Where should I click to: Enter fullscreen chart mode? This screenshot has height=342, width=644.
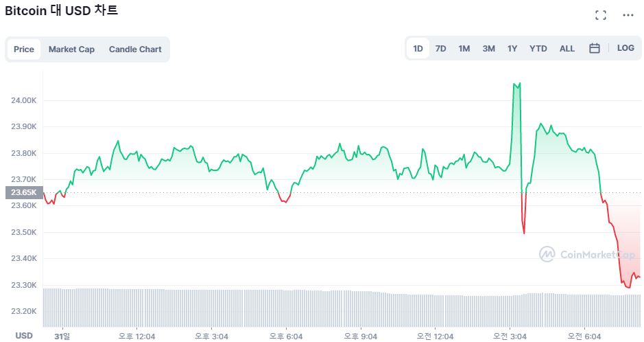601,15
